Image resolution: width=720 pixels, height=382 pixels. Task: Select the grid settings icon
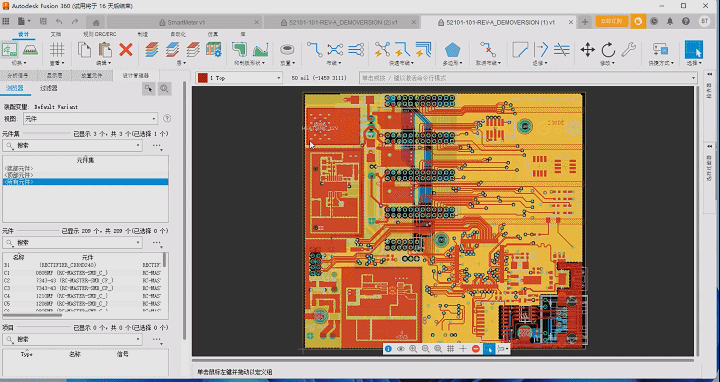[57, 50]
